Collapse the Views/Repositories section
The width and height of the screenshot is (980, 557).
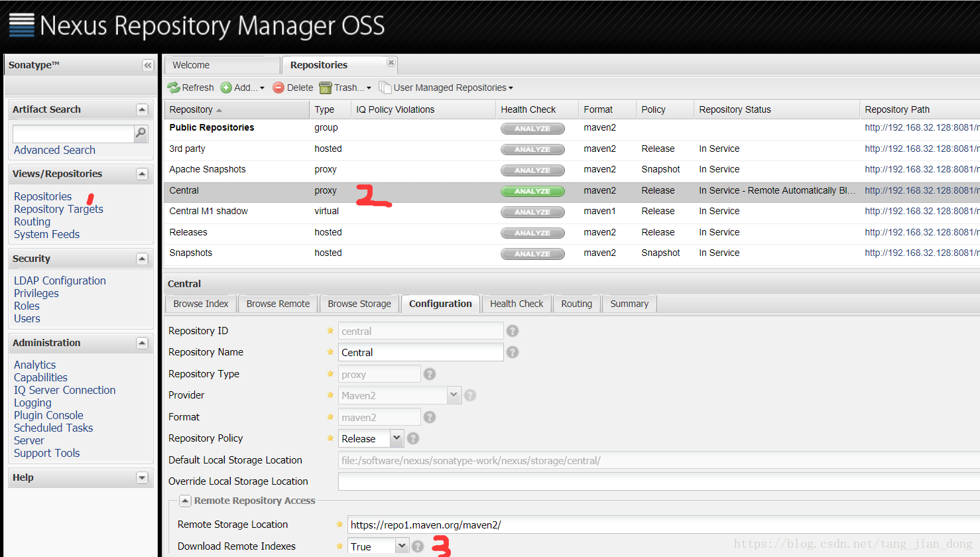pyautogui.click(x=142, y=174)
